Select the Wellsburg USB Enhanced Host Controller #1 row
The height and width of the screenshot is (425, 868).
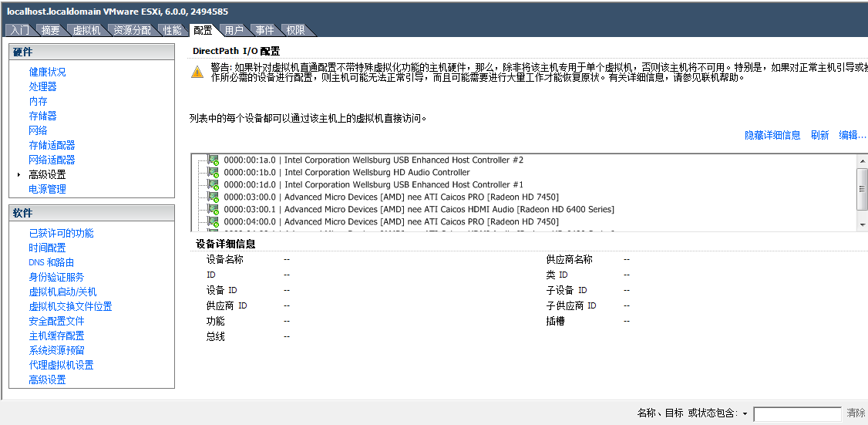pos(374,184)
